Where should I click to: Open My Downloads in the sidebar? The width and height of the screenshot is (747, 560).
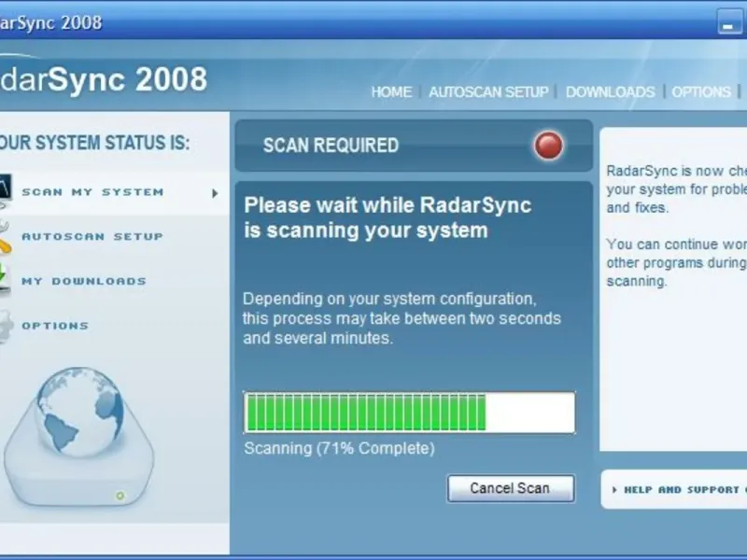coord(84,282)
